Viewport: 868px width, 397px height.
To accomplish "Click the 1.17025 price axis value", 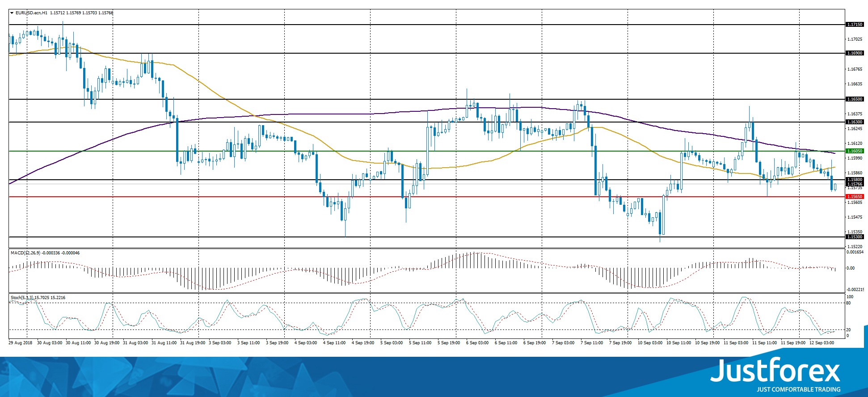I will pos(855,39).
